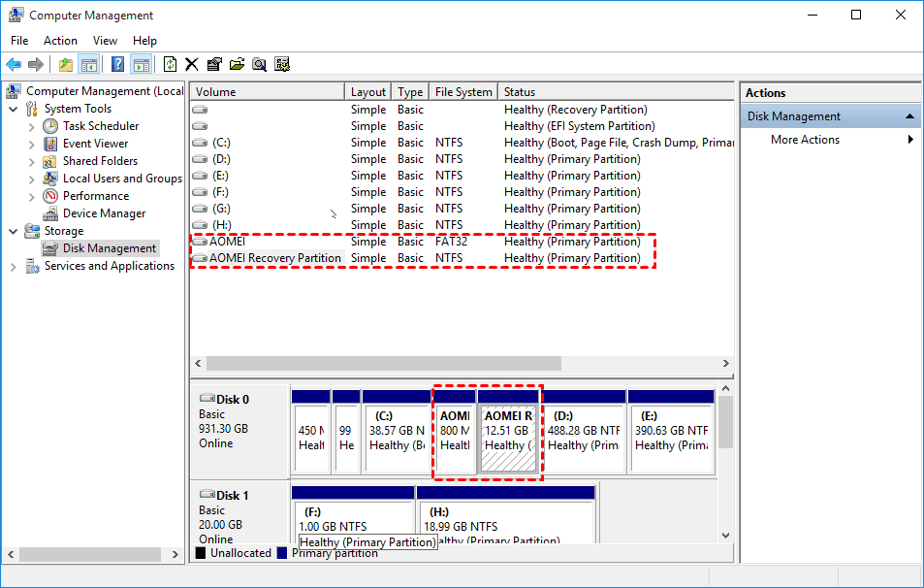Collapse the System Tools tree node
The image size is (924, 588).
coord(14,109)
